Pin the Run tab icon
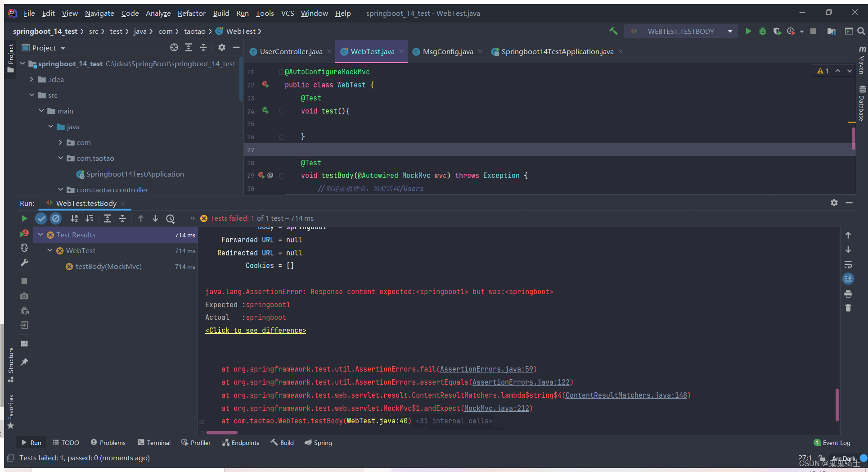868x472 pixels. pos(24,362)
